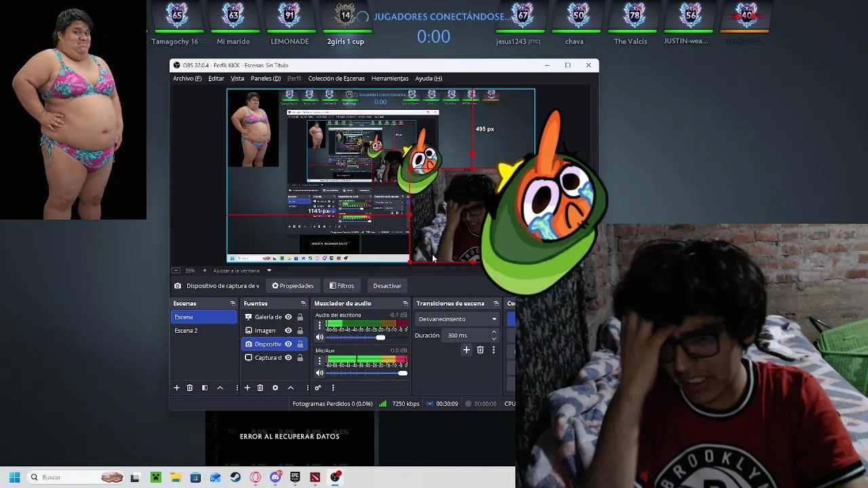Undock the Escenas panel
This screenshot has height=488, width=868.
click(x=233, y=304)
